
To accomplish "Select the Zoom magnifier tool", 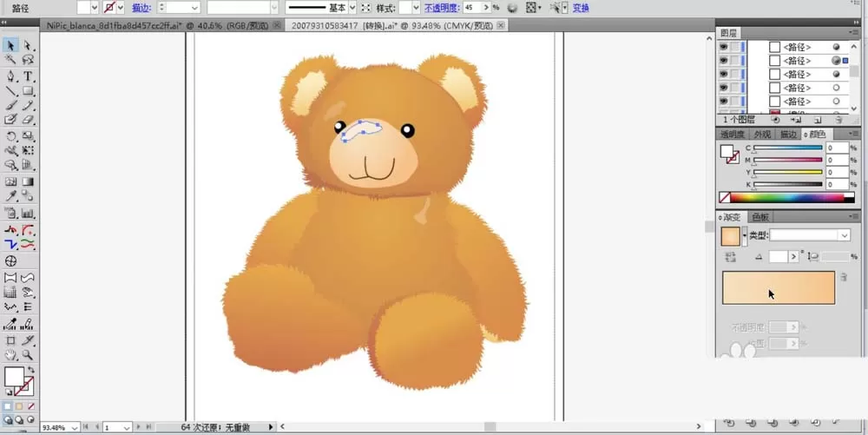I will (x=28, y=355).
